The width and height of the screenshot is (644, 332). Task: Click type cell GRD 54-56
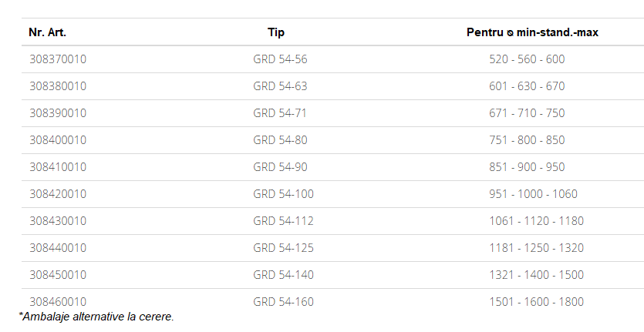coord(280,59)
